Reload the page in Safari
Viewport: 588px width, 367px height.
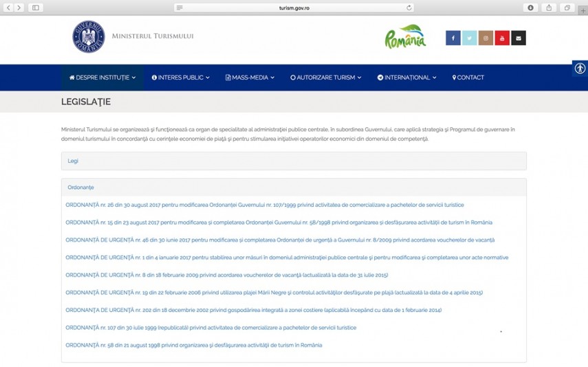click(x=409, y=8)
